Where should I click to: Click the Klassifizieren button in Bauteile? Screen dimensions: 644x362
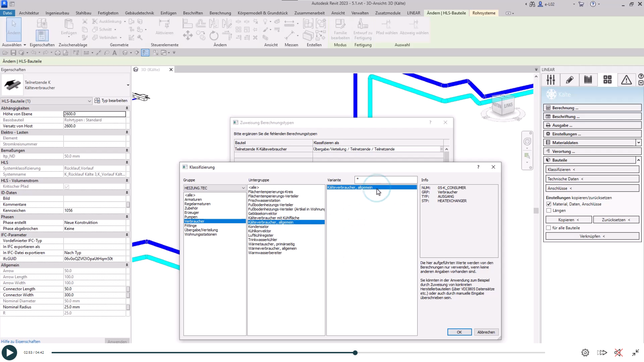[592, 169]
